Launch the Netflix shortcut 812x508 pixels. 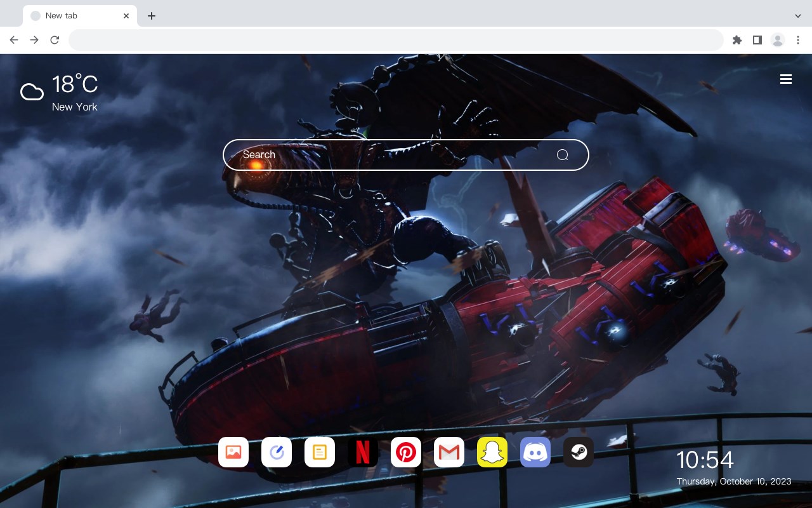[x=363, y=452]
